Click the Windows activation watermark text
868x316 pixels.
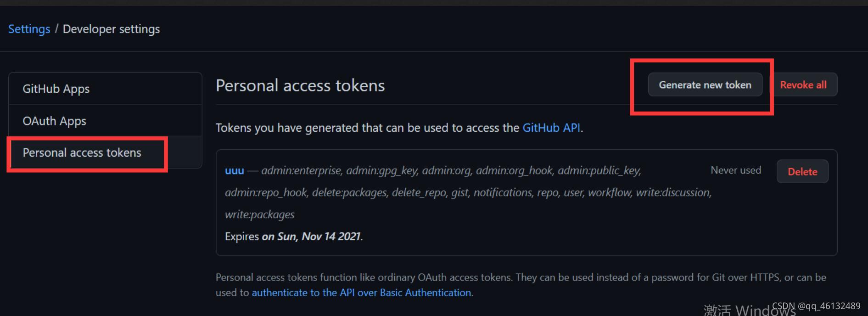pos(750,310)
